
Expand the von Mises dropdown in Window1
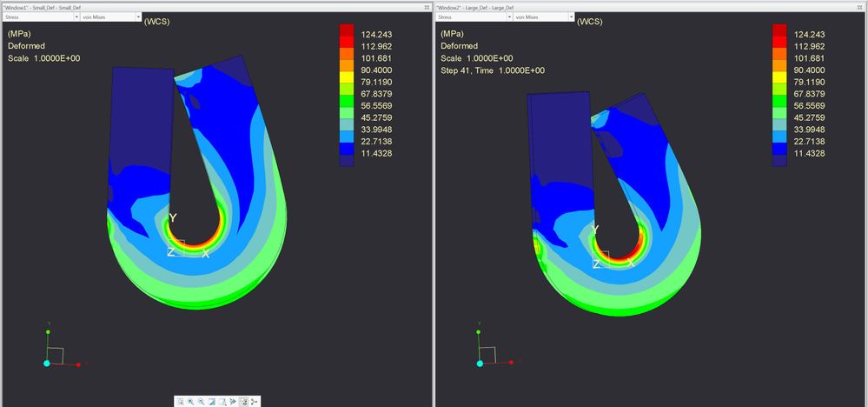[109, 17]
